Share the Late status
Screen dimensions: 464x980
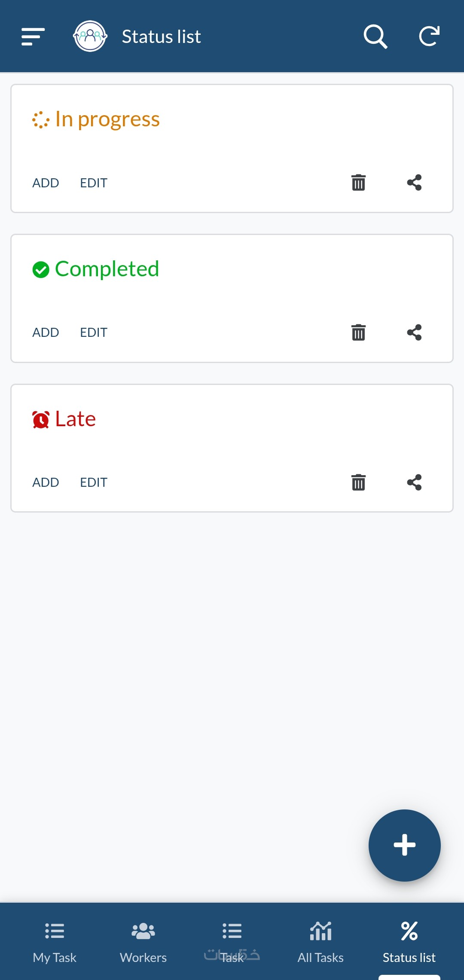[x=414, y=482]
